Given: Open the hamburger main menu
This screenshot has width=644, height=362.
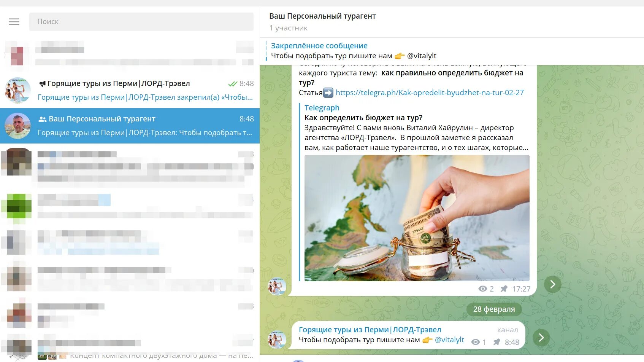Looking at the screenshot, I should 14,22.
